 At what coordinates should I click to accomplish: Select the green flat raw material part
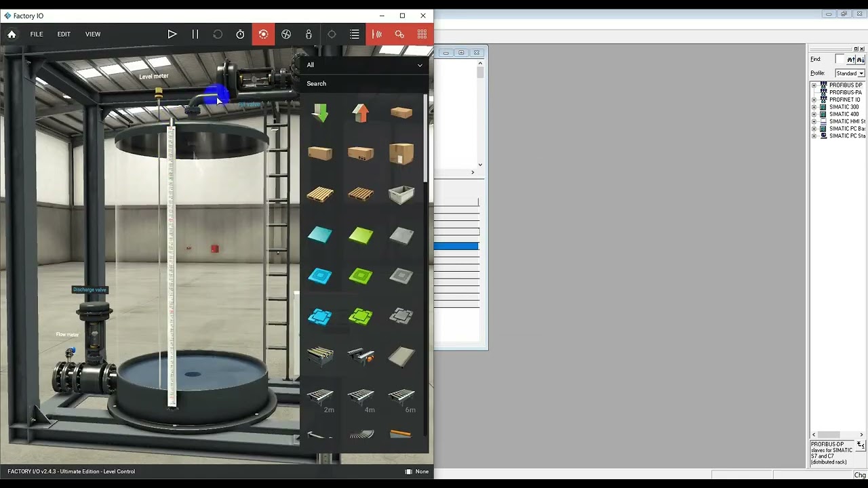click(361, 235)
